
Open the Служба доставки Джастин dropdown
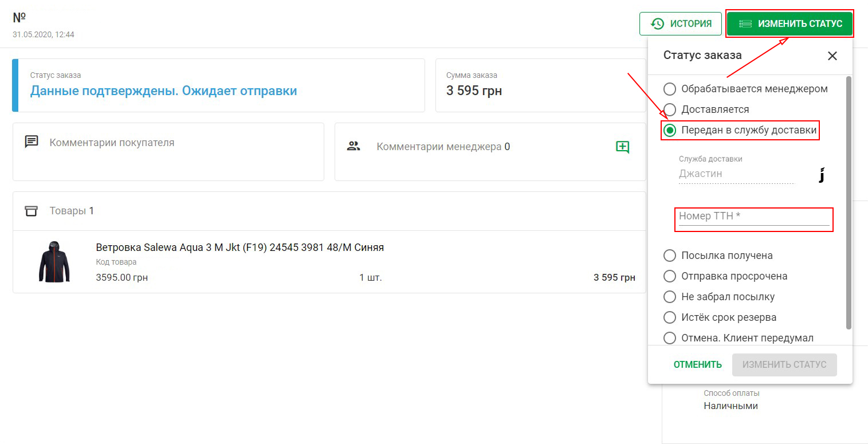click(737, 174)
